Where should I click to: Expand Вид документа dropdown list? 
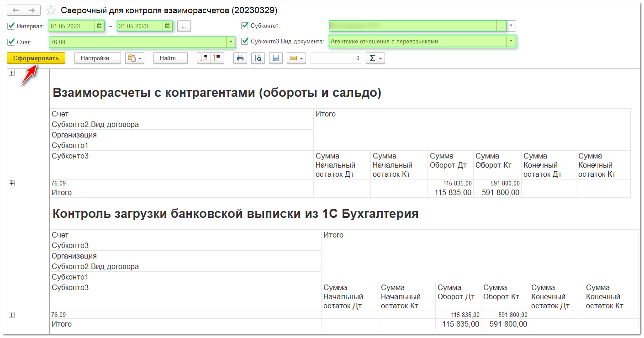click(x=510, y=42)
